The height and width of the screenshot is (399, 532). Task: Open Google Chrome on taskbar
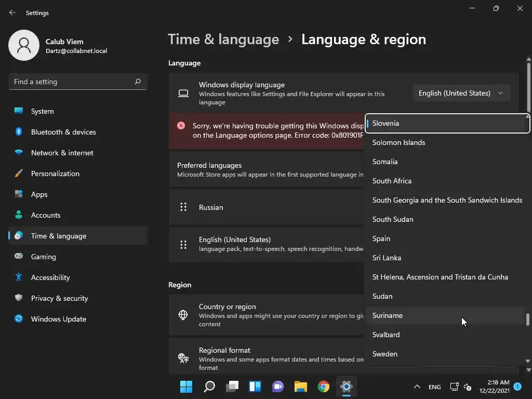324,387
